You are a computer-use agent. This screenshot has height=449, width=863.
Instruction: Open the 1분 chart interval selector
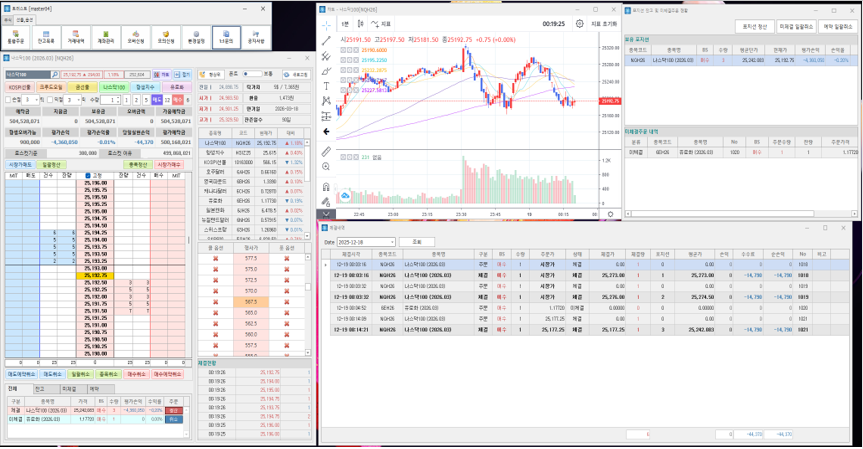pyautogui.click(x=345, y=23)
